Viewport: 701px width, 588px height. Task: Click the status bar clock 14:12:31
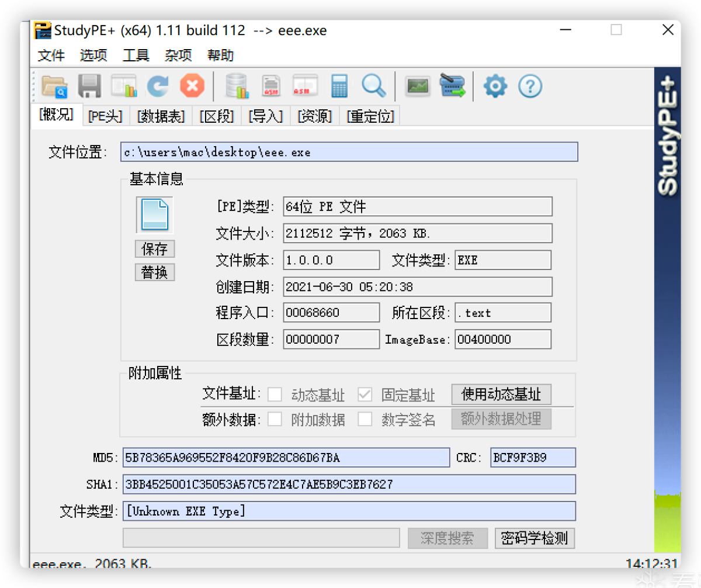[x=651, y=564]
